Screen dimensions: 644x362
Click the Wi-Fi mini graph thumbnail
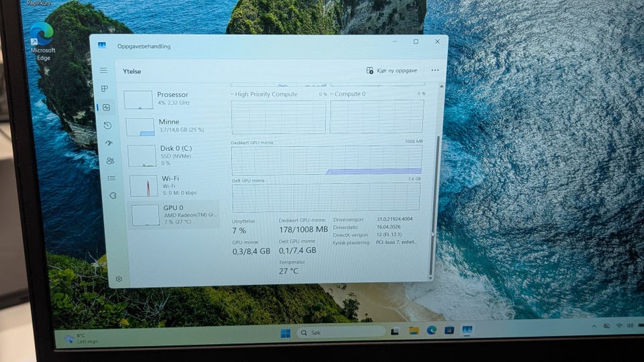(144, 186)
